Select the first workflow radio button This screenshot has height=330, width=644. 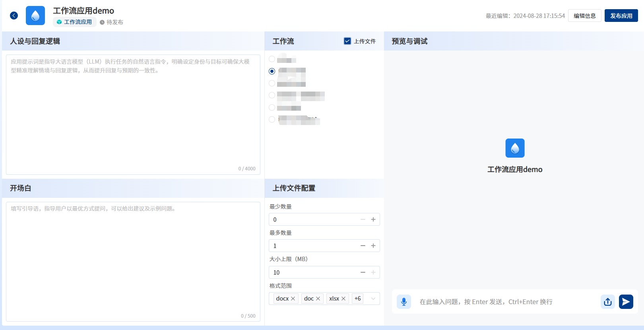pyautogui.click(x=272, y=59)
